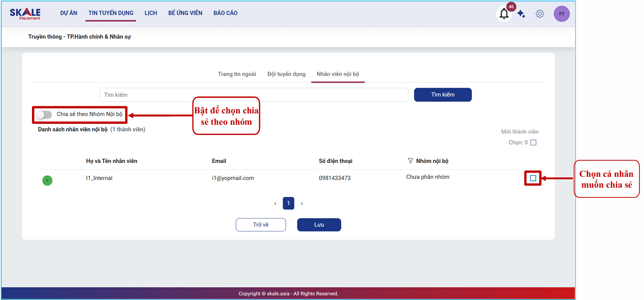Open settings gear icon
This screenshot has height=300, width=644.
(539, 14)
